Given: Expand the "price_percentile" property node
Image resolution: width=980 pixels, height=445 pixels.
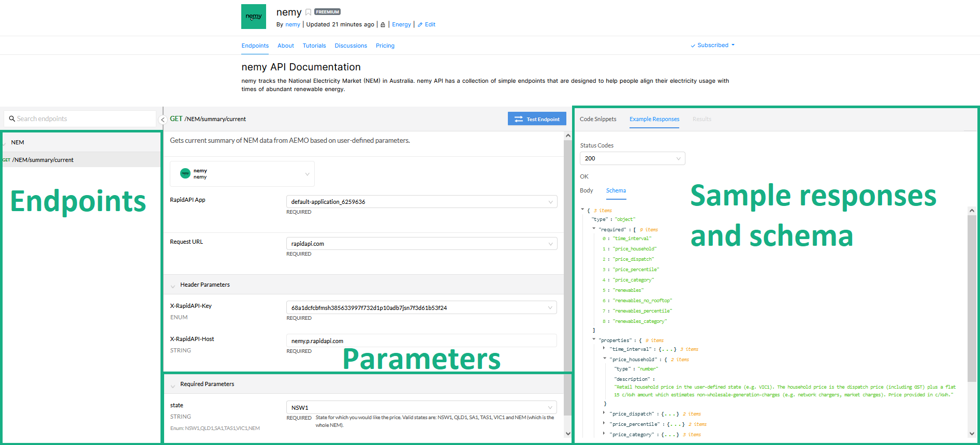Looking at the screenshot, I should click(604, 423).
